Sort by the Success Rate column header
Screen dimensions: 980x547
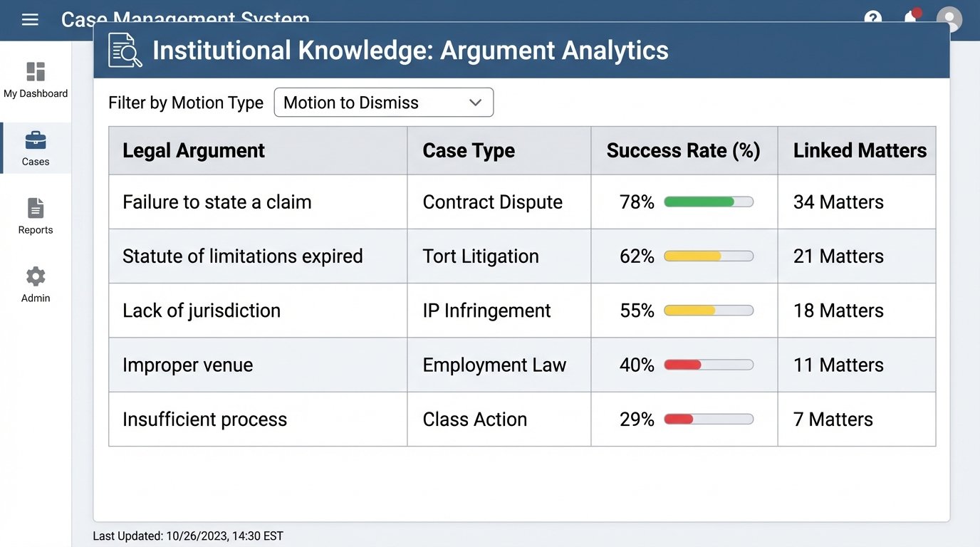(683, 150)
